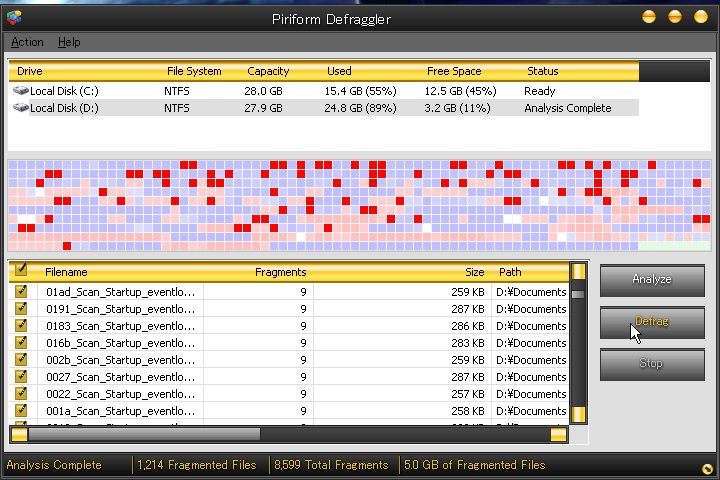Click the horizontal scroll-right arrow
The image size is (720, 480).
558,434
